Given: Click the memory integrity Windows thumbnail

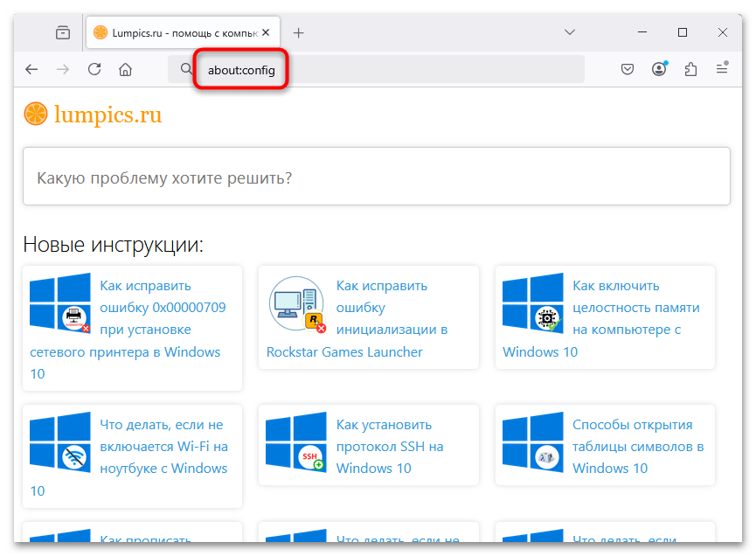Looking at the screenshot, I should [x=533, y=302].
